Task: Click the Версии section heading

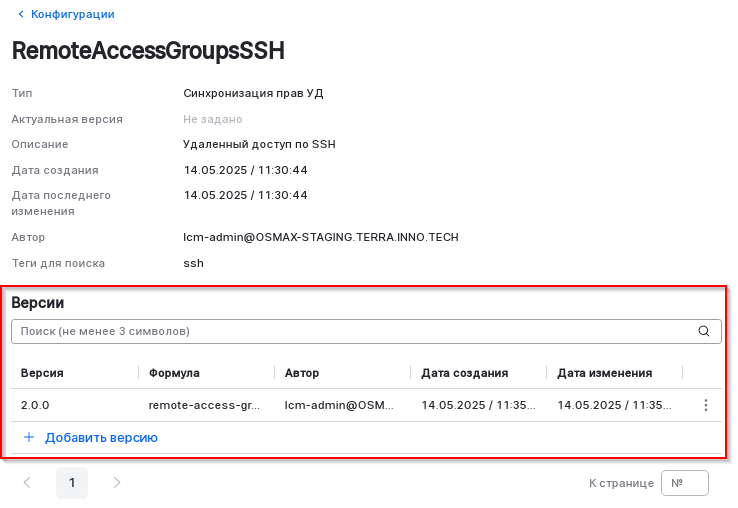Action: (38, 303)
